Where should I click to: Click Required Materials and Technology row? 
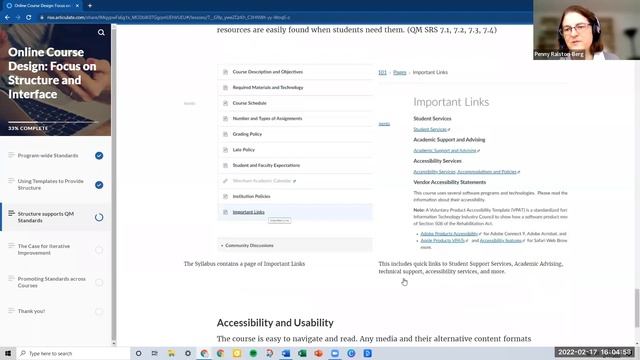point(295,87)
